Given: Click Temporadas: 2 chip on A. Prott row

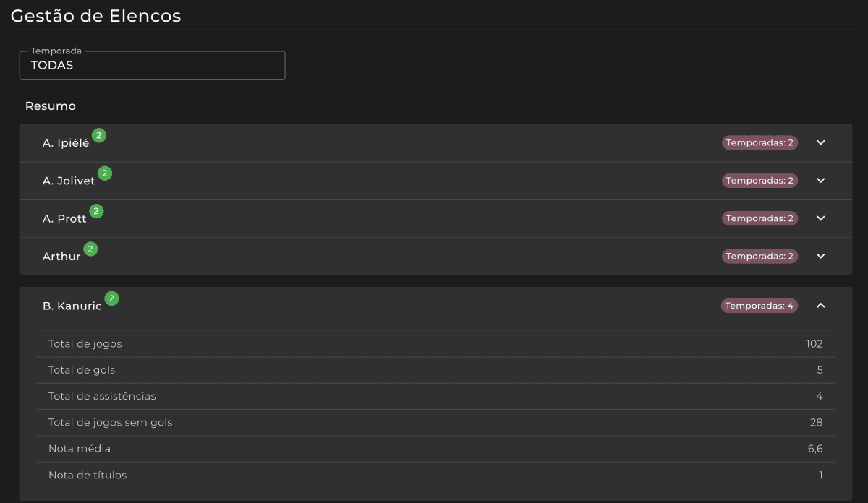Looking at the screenshot, I should (x=759, y=218).
